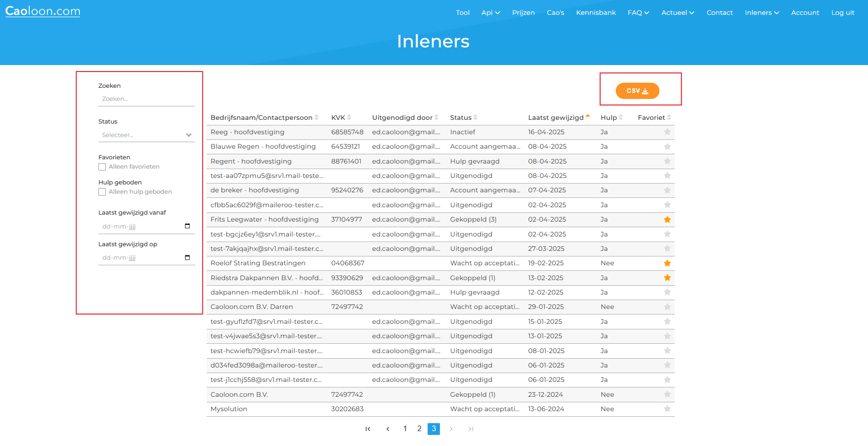Star the Reeg - hoofdvestiging row as favorite
868x446 pixels.
(667, 132)
